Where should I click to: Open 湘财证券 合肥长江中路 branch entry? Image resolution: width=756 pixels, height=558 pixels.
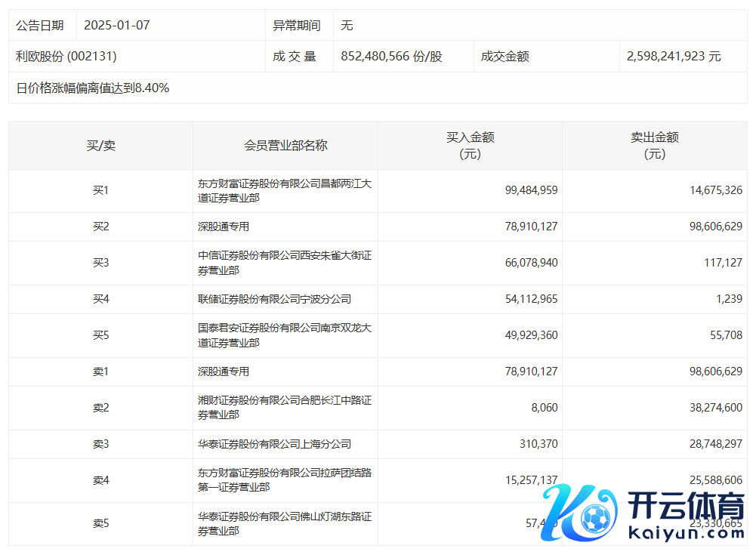(284, 408)
